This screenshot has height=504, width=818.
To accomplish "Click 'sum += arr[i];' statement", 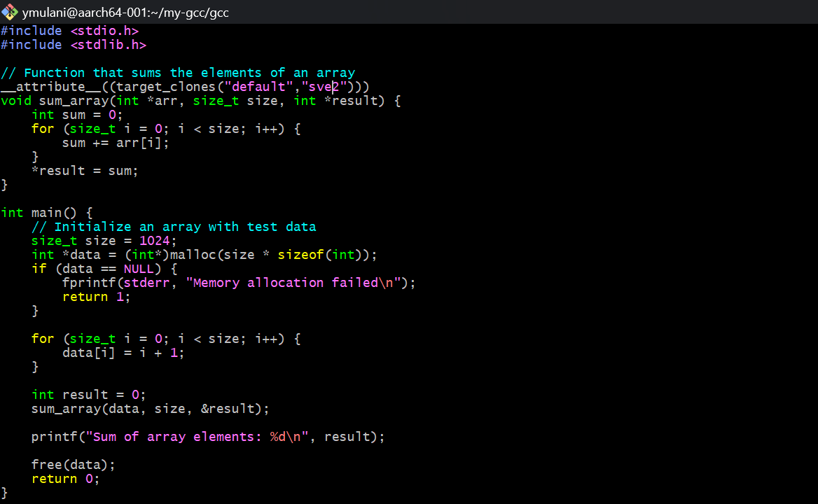I will pyautogui.click(x=116, y=143).
